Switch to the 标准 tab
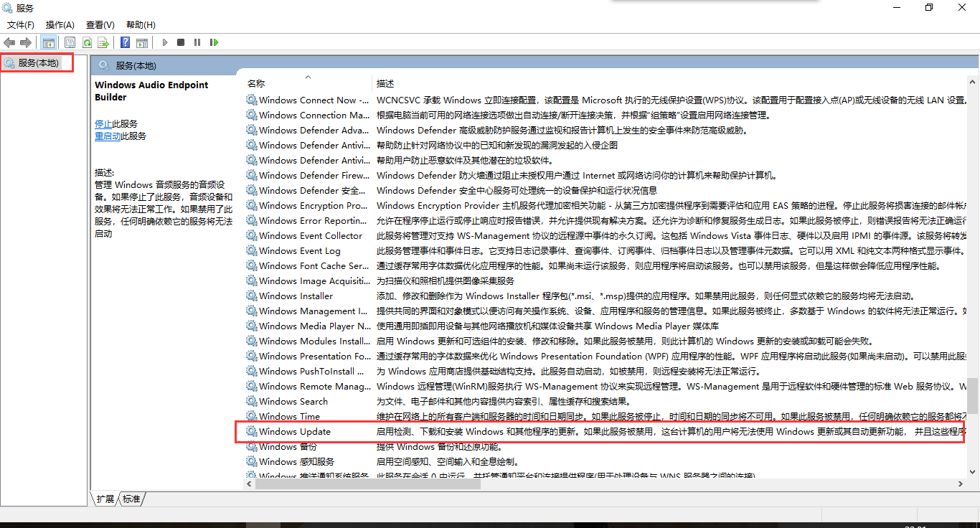 click(x=131, y=499)
